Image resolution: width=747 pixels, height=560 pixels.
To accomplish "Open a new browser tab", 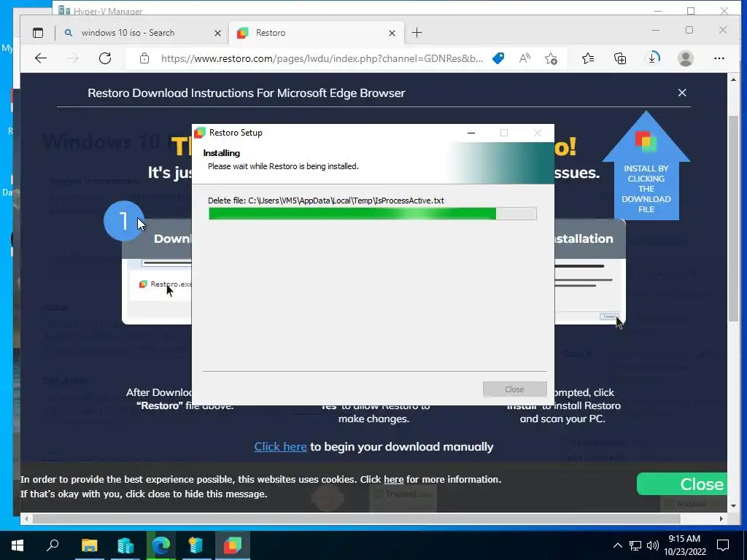I will tap(417, 33).
